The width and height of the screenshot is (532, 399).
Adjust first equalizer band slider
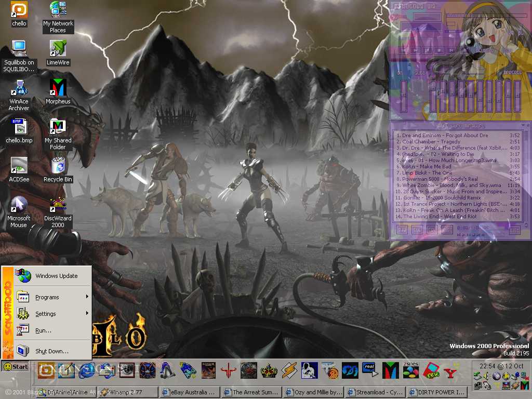point(433,96)
